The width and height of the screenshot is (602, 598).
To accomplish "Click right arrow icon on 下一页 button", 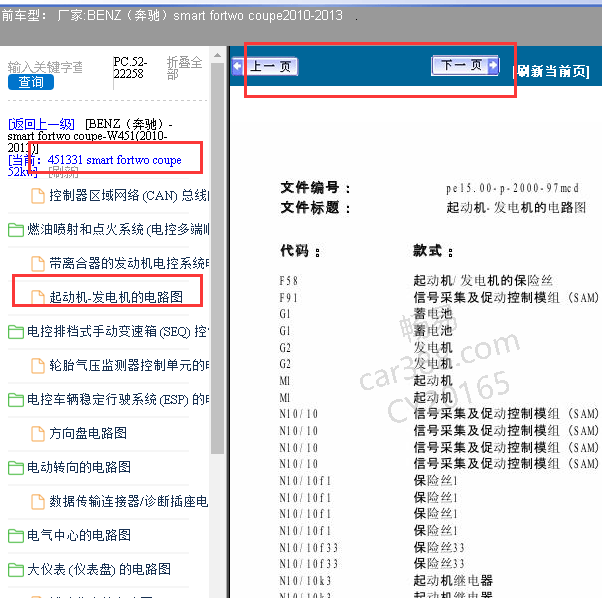I will pyautogui.click(x=493, y=65).
